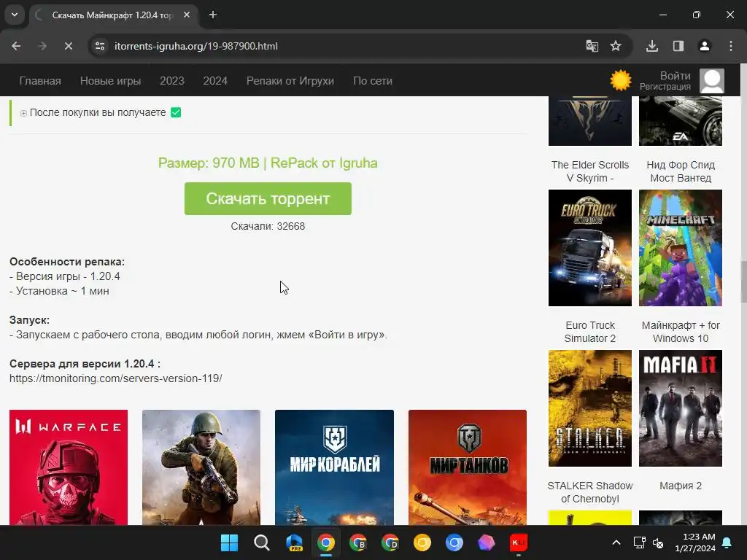Click Euro Truck Simulator 2 title text
The height and width of the screenshot is (560, 747).
point(589,332)
